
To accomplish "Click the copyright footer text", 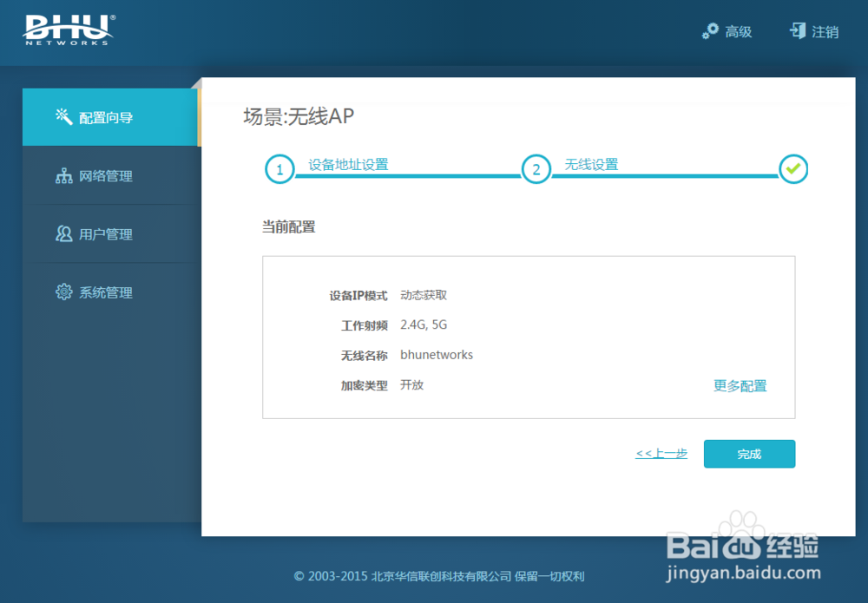I will point(439,576).
